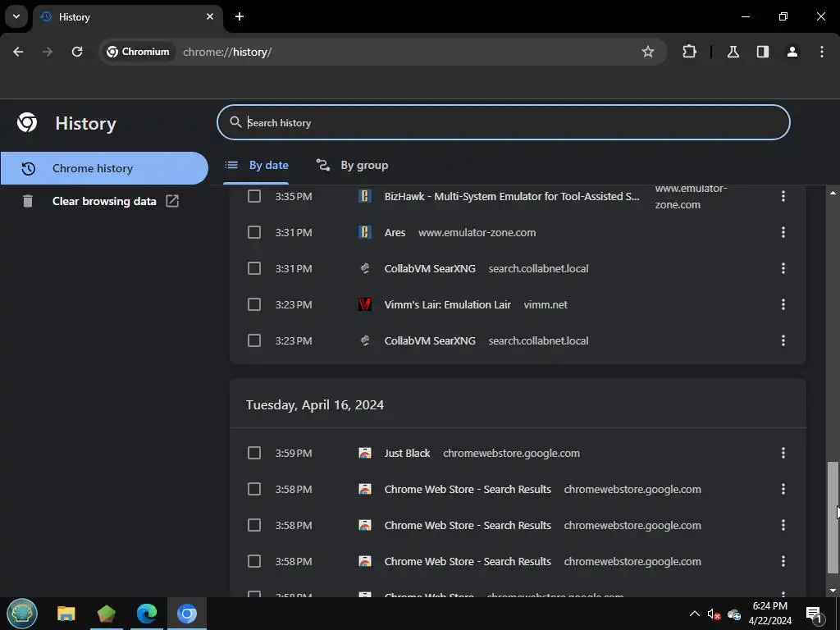Check the Ares entry checkbox
The width and height of the screenshot is (840, 630).
click(x=254, y=232)
